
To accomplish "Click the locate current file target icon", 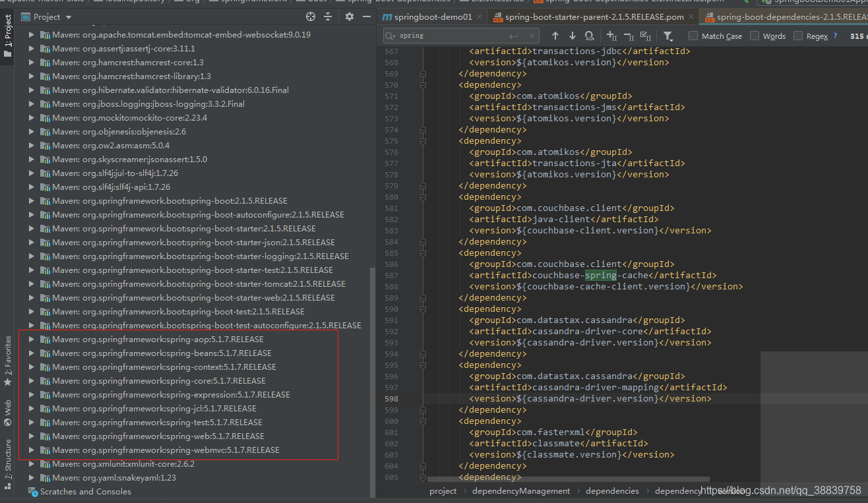I will [x=311, y=17].
